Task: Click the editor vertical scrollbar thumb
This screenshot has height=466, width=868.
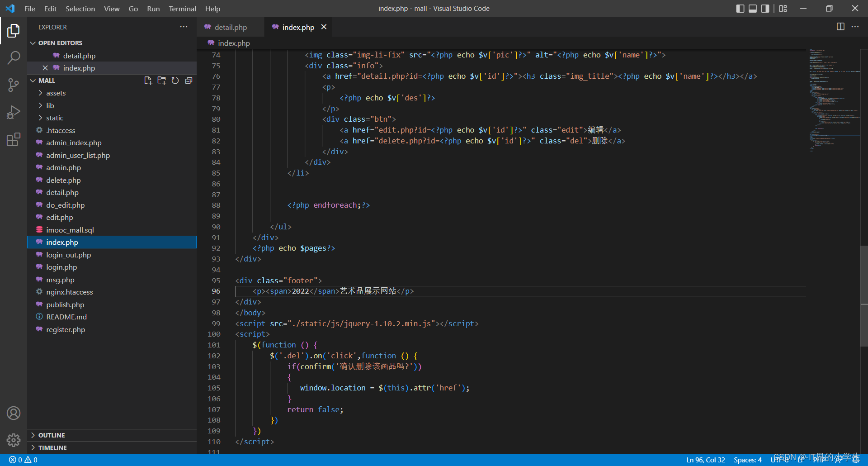Action: tap(864, 296)
